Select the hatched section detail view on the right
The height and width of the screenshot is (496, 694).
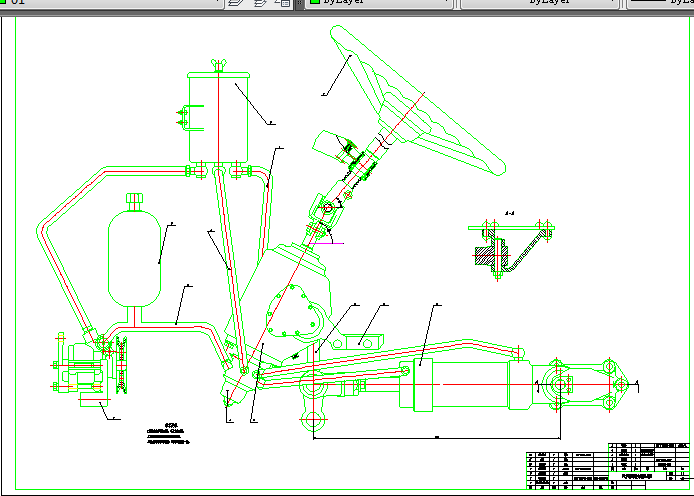tap(511, 249)
